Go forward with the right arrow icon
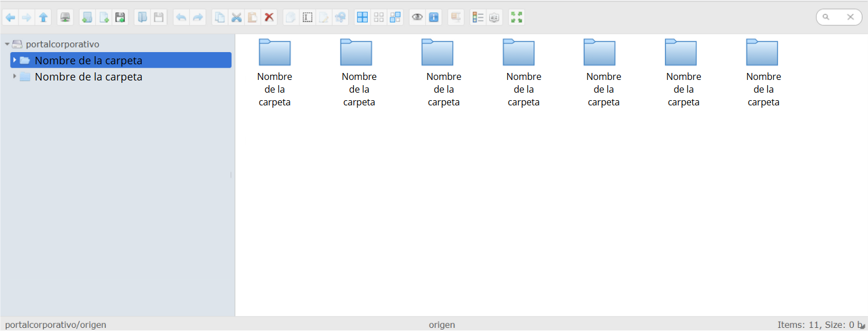The width and height of the screenshot is (868, 333). point(27,17)
